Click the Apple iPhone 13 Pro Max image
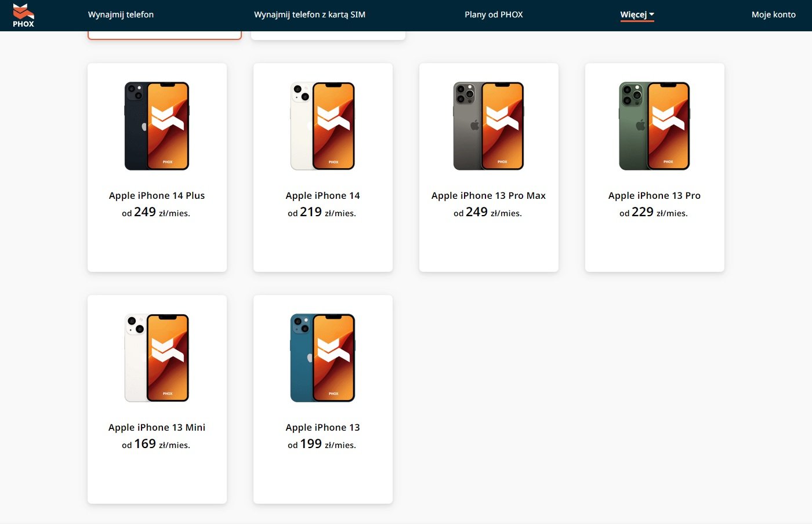This screenshot has height=524, width=812. click(489, 126)
